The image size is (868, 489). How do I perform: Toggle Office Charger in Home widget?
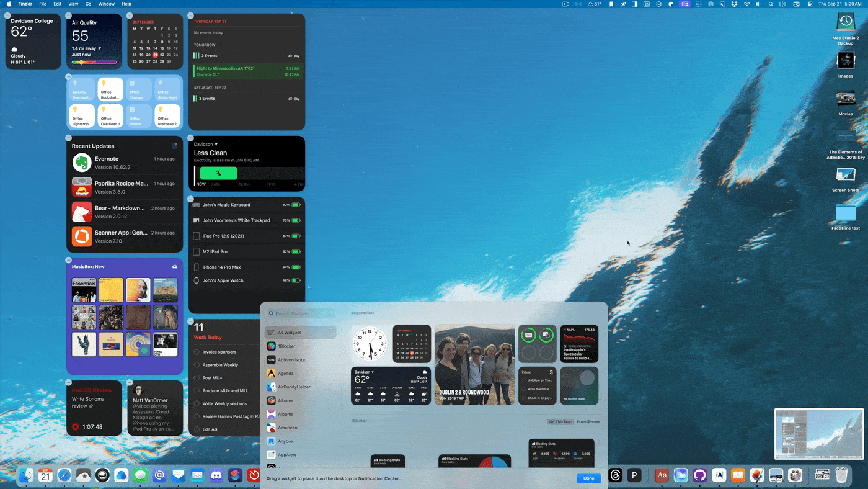[139, 89]
